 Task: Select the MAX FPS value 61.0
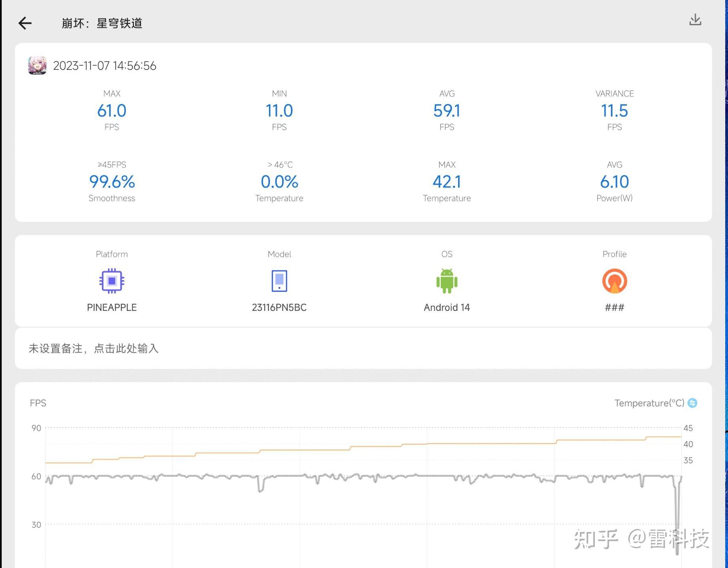pyautogui.click(x=112, y=111)
